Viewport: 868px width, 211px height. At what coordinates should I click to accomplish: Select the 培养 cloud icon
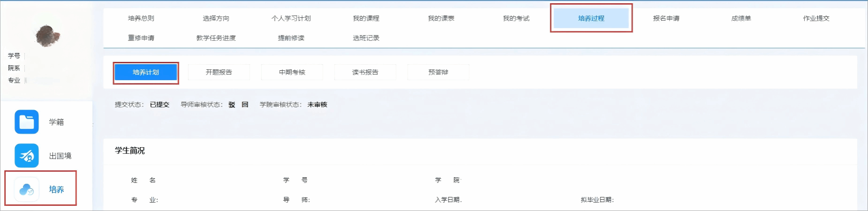pos(27,189)
